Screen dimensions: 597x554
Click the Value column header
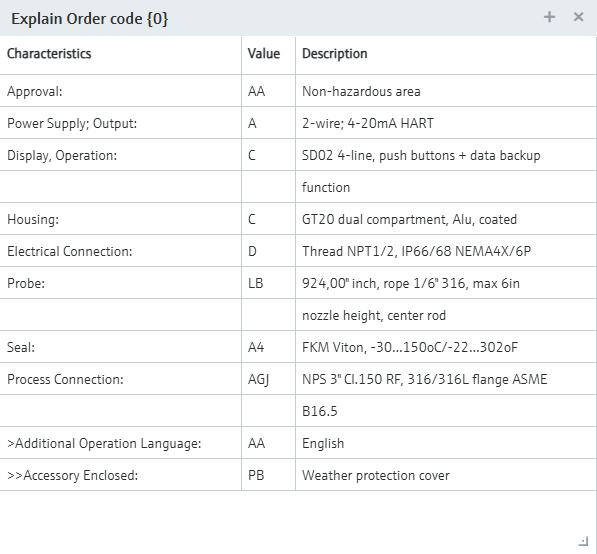pyautogui.click(x=264, y=54)
